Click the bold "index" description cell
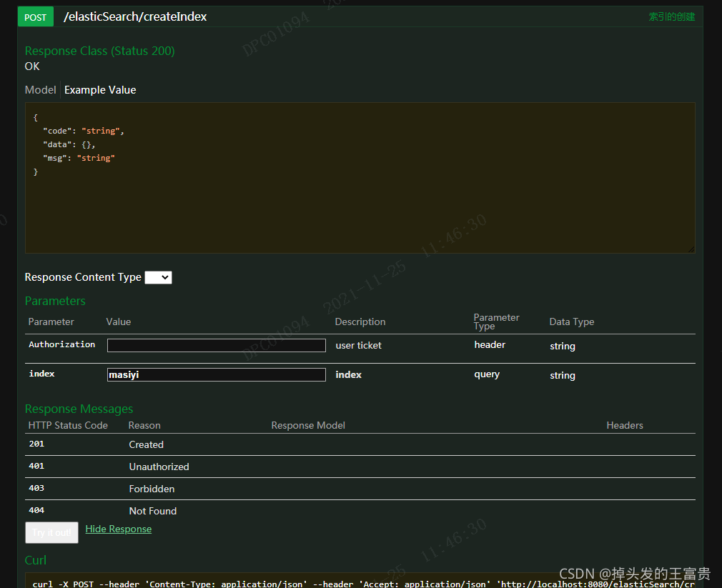Viewport: 722px width, 588px height. [348, 374]
